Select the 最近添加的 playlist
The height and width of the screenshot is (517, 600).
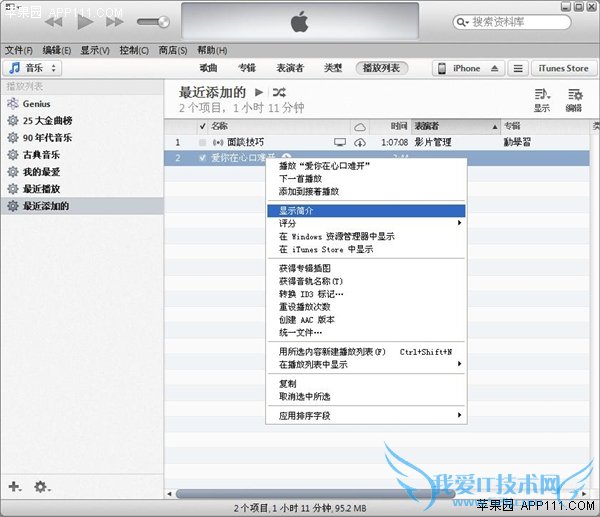82,206
